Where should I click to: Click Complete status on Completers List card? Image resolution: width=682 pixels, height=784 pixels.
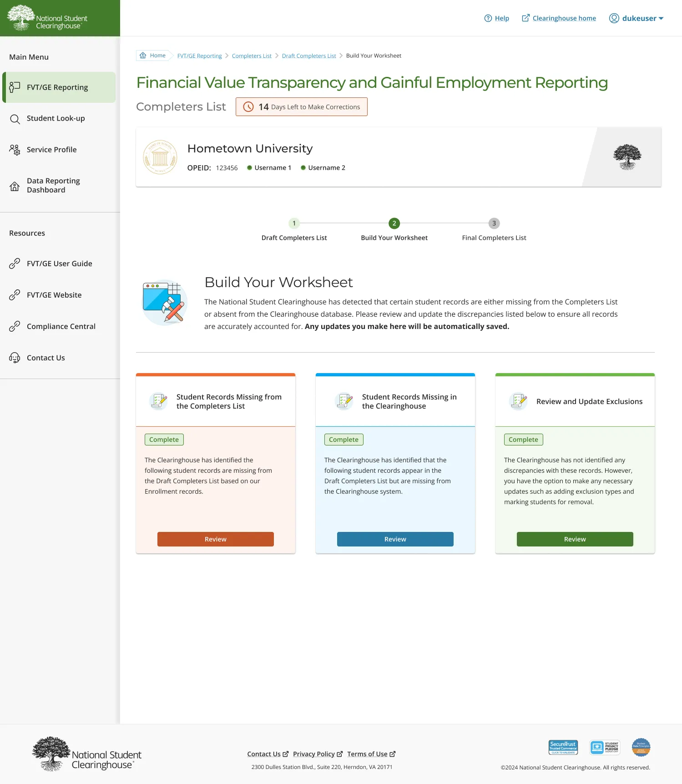click(164, 440)
